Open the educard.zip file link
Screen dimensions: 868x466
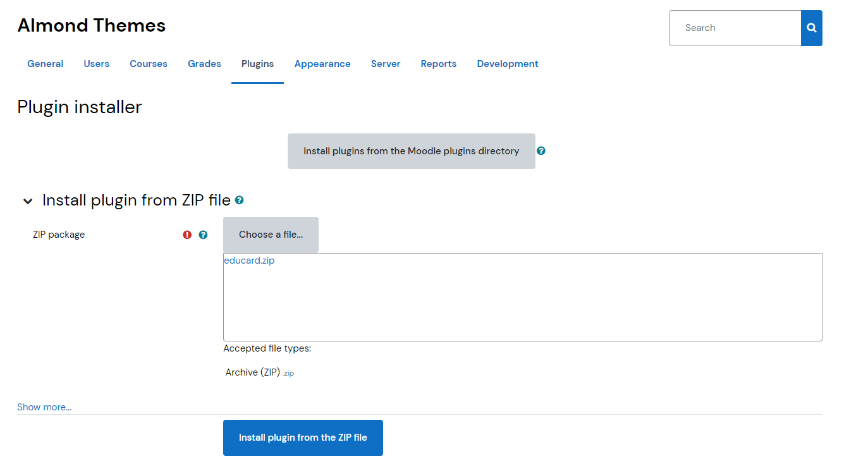coord(249,261)
